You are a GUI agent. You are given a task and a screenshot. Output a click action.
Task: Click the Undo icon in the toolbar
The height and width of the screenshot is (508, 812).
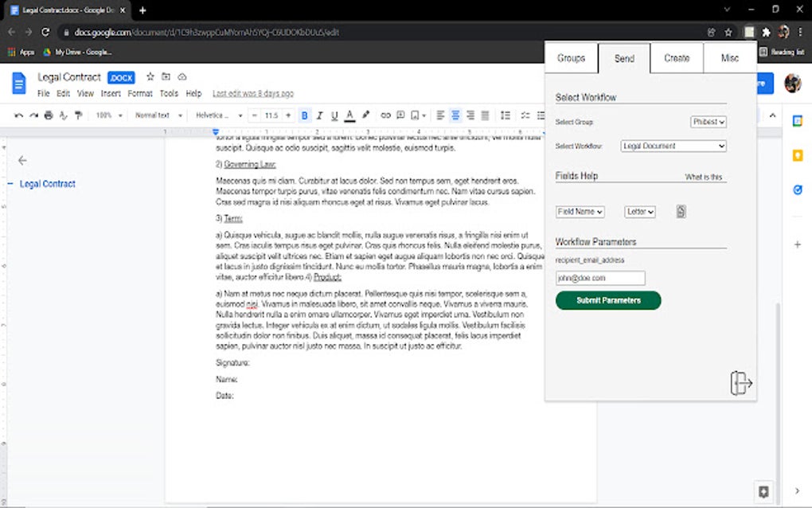tap(18, 115)
